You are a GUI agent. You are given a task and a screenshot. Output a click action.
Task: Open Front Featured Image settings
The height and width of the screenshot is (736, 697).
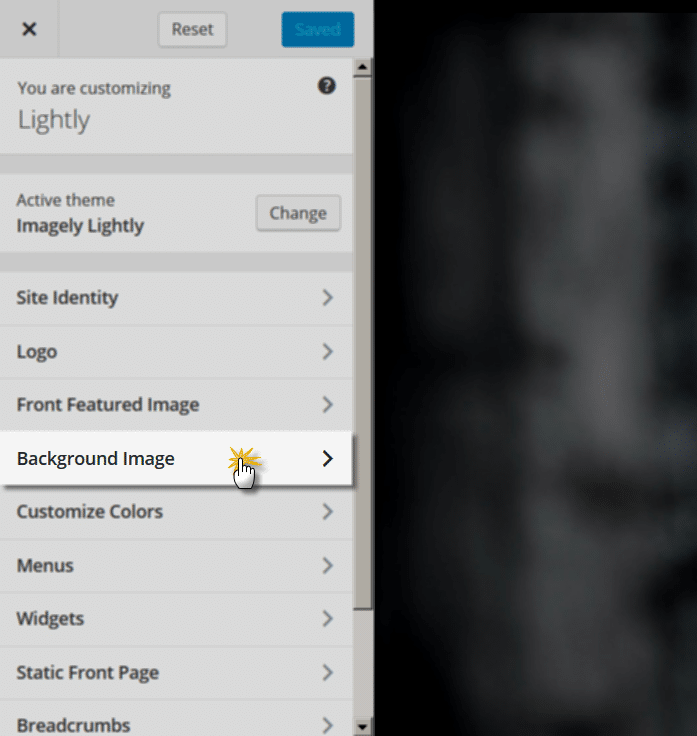coord(176,405)
